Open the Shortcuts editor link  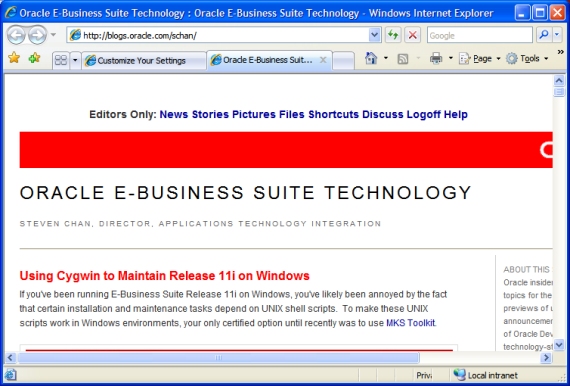(333, 114)
